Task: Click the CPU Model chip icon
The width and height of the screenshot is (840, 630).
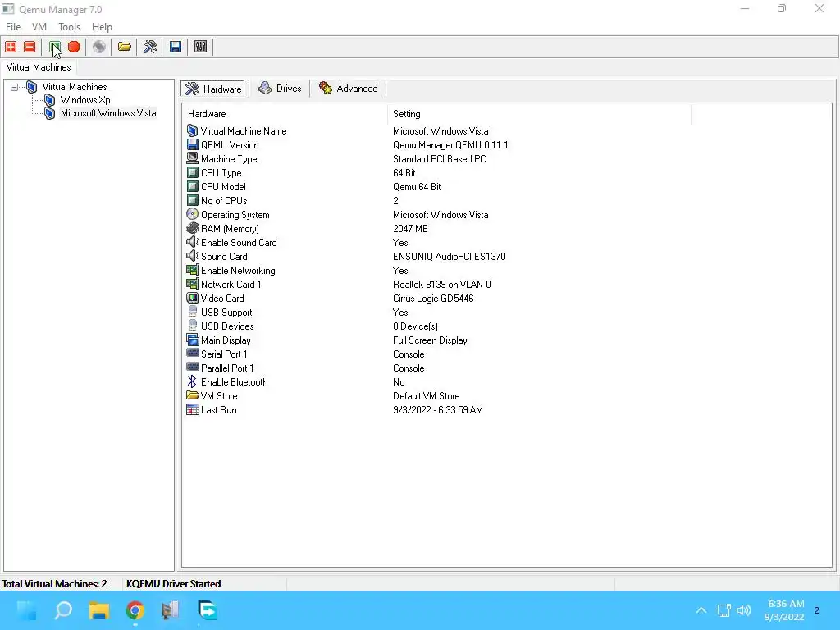Action: [192, 186]
